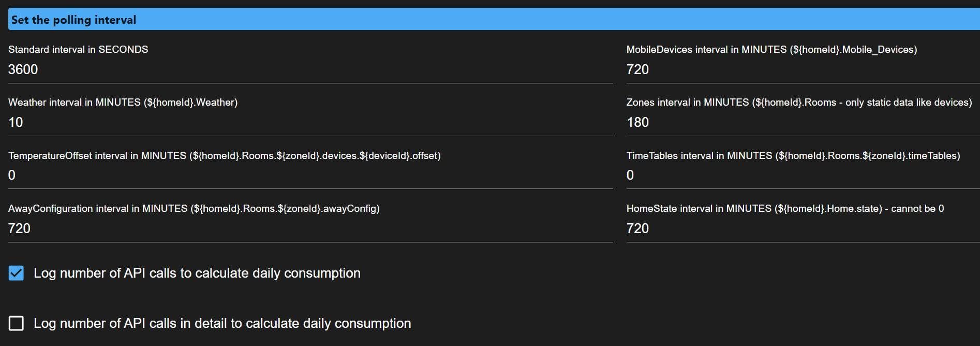The height and width of the screenshot is (346, 980).
Task: Click the "TimeTables interval in MINUTES" label text
Action: (793, 155)
